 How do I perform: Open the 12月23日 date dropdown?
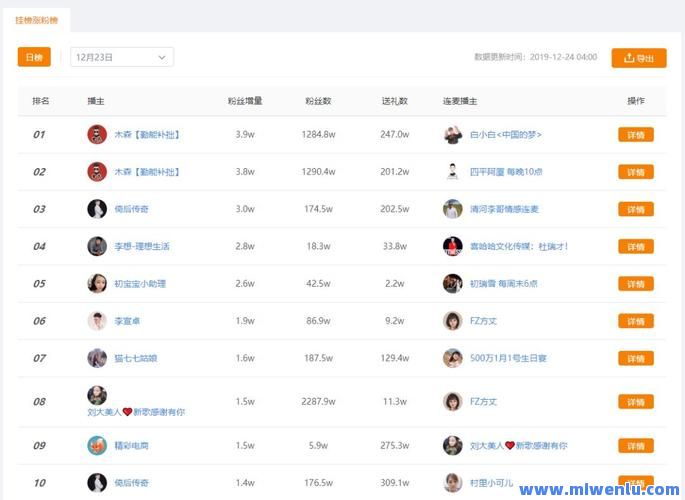tap(122, 58)
